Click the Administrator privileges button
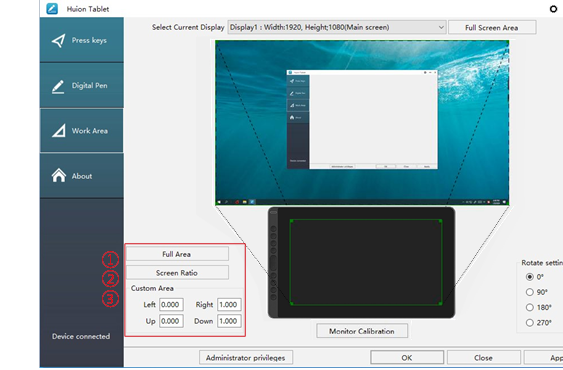The image size is (563, 370). 246,358
